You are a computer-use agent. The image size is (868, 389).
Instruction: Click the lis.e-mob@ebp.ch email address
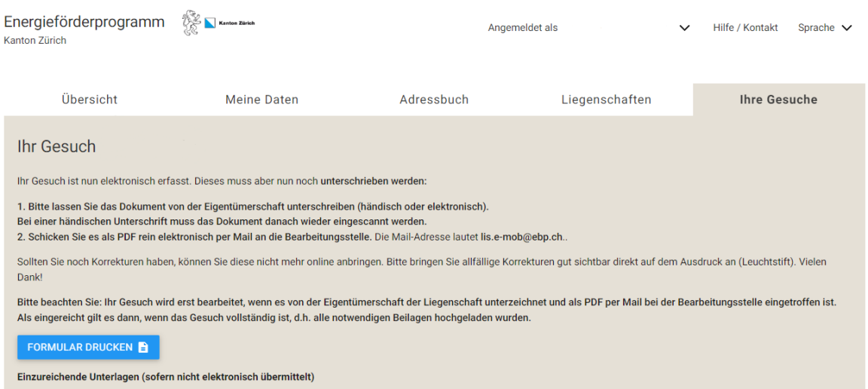522,237
